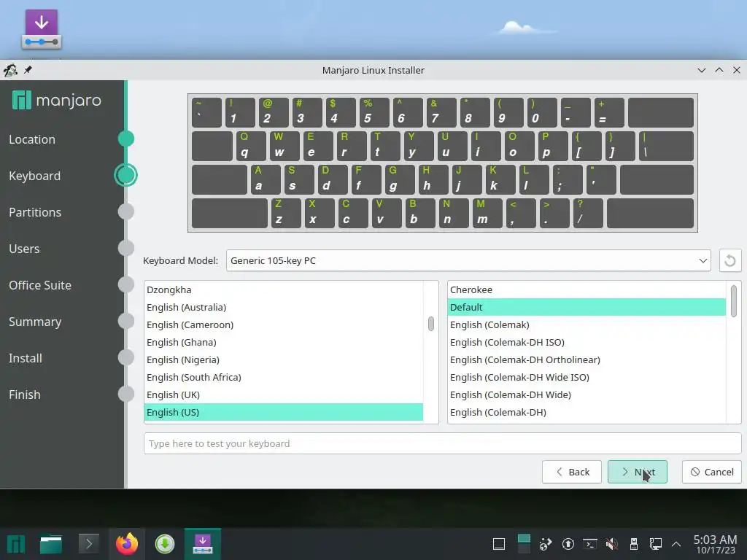The width and height of the screenshot is (747, 560).
Task: Click the Install step in sidebar
Action: (x=26, y=358)
